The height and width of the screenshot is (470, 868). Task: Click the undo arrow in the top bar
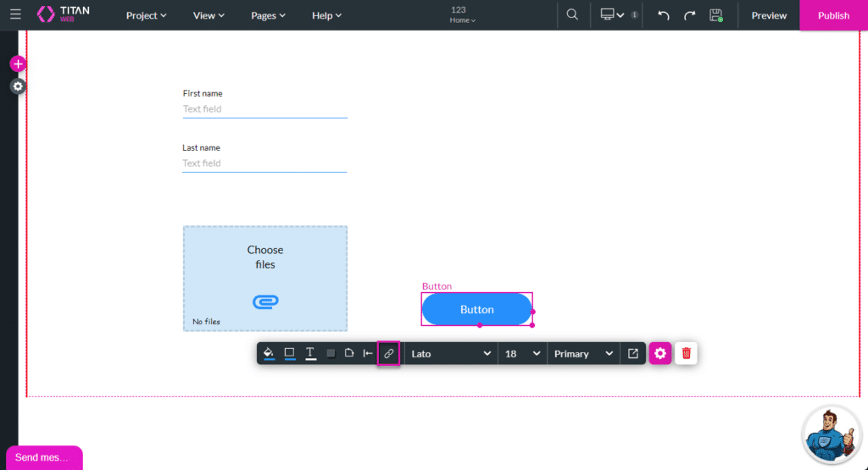(x=664, y=15)
